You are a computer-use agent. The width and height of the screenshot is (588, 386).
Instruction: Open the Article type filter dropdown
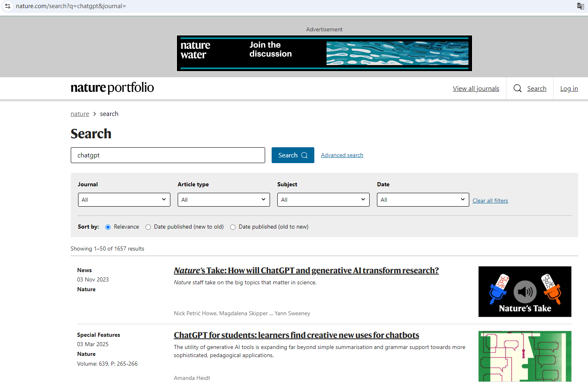[x=224, y=200]
